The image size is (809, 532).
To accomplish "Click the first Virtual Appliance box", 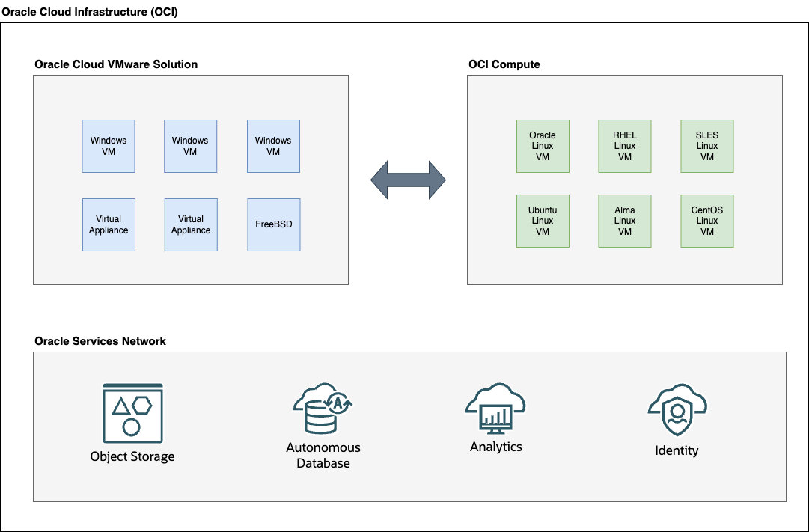I will click(x=109, y=224).
